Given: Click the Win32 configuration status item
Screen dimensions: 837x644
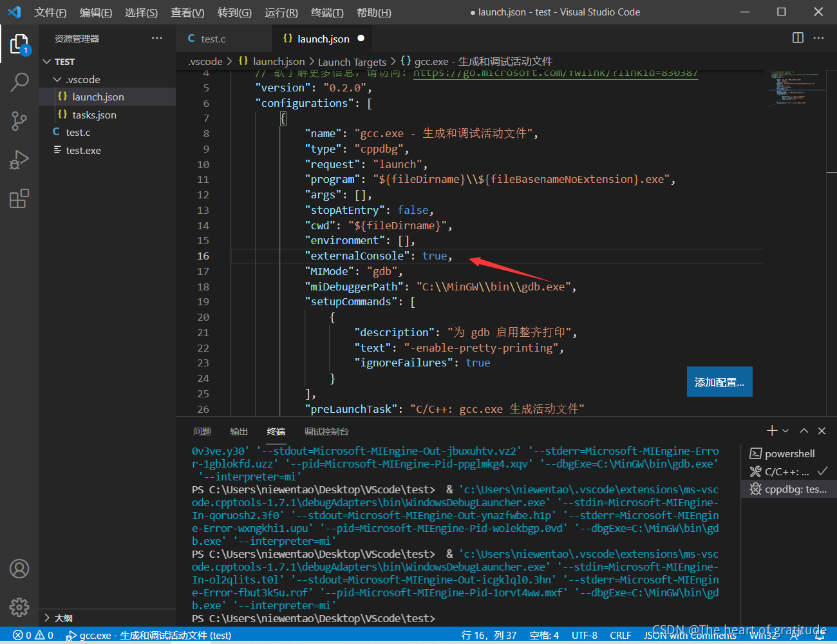Looking at the screenshot, I should pos(764,635).
